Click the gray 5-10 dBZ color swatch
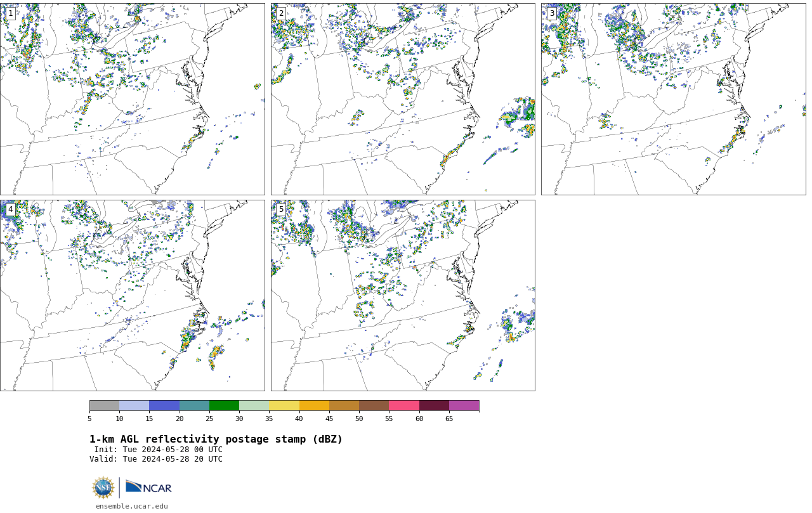 click(104, 406)
